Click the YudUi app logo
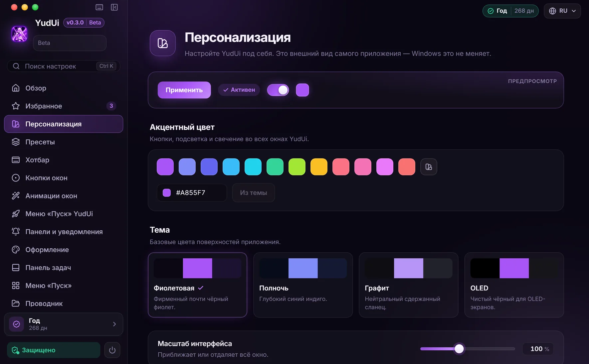Image resolution: width=589 pixels, height=364 pixels. [19, 34]
